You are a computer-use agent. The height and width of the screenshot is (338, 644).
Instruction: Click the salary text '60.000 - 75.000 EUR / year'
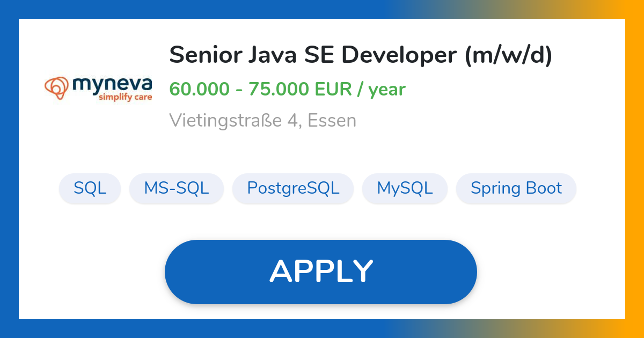(288, 89)
